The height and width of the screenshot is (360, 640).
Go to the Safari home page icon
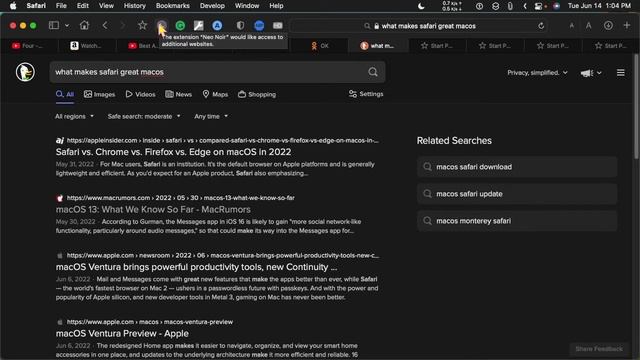(x=84, y=25)
